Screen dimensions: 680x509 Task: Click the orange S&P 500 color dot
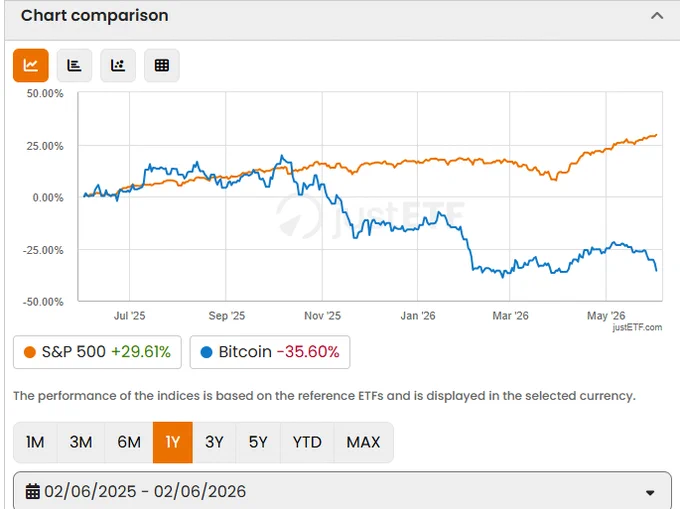click(x=29, y=352)
